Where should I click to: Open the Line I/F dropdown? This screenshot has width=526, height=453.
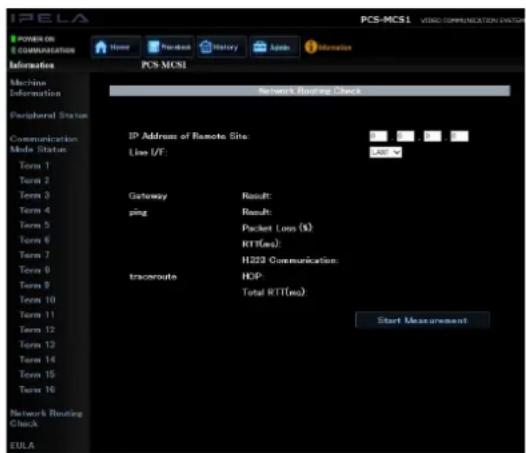click(x=385, y=152)
